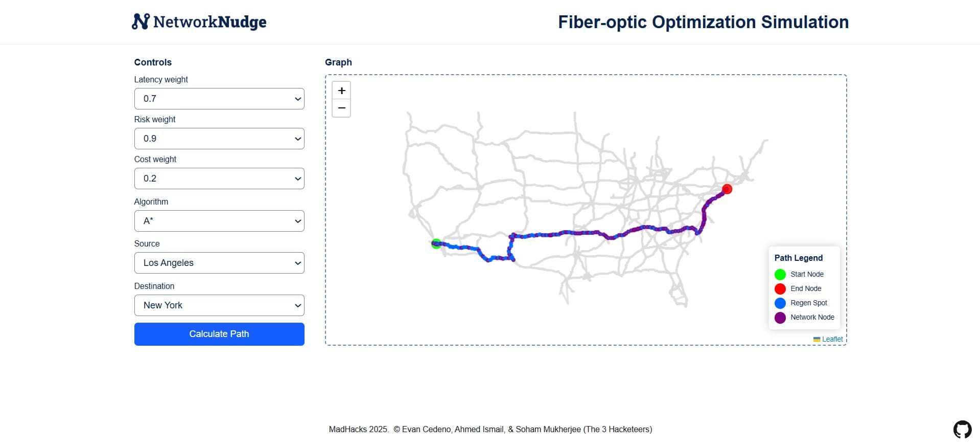The width and height of the screenshot is (980, 448).
Task: Click the green start node marker
Action: [436, 244]
